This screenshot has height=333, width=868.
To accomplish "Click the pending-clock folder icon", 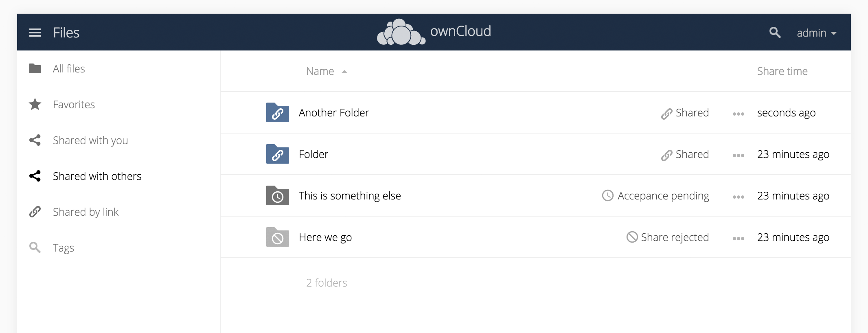I will (x=278, y=195).
